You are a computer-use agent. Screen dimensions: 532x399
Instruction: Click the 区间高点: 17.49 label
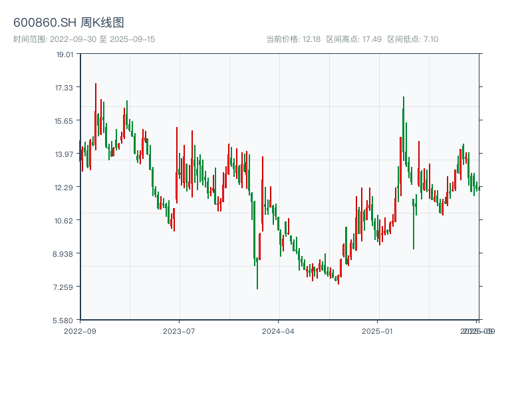coord(354,39)
